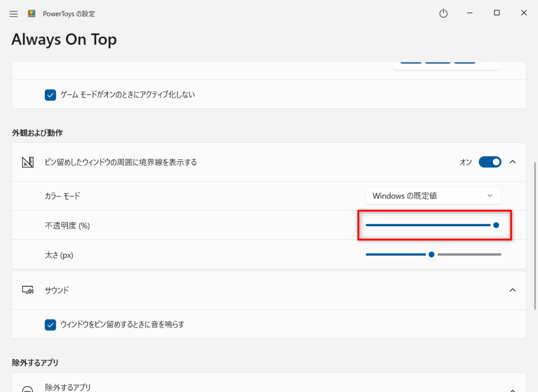Maximize the PowerToys settings window
The height and width of the screenshot is (392, 538).
[497, 13]
